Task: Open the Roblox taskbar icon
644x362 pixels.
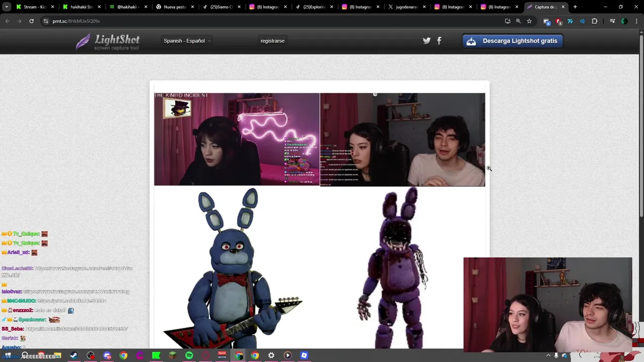Action: point(304,355)
